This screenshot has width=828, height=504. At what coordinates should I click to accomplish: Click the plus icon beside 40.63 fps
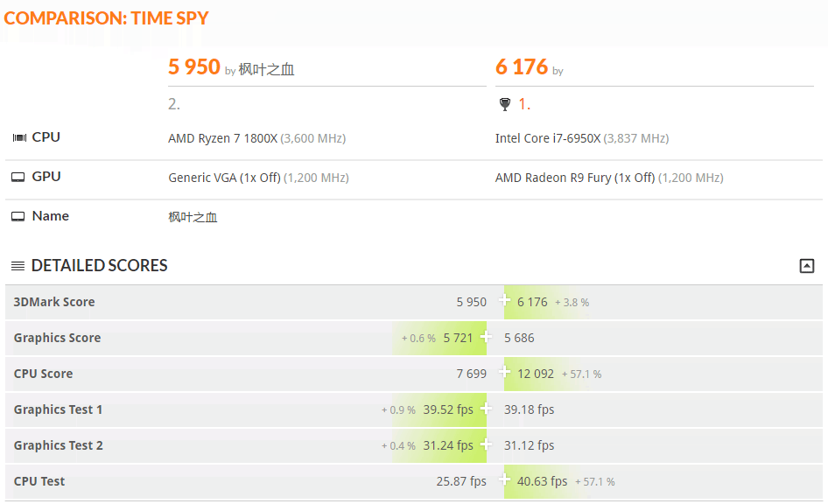click(x=504, y=479)
